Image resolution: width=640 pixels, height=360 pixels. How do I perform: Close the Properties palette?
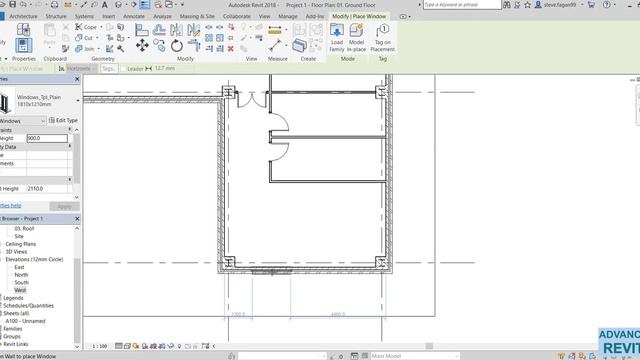(77, 79)
